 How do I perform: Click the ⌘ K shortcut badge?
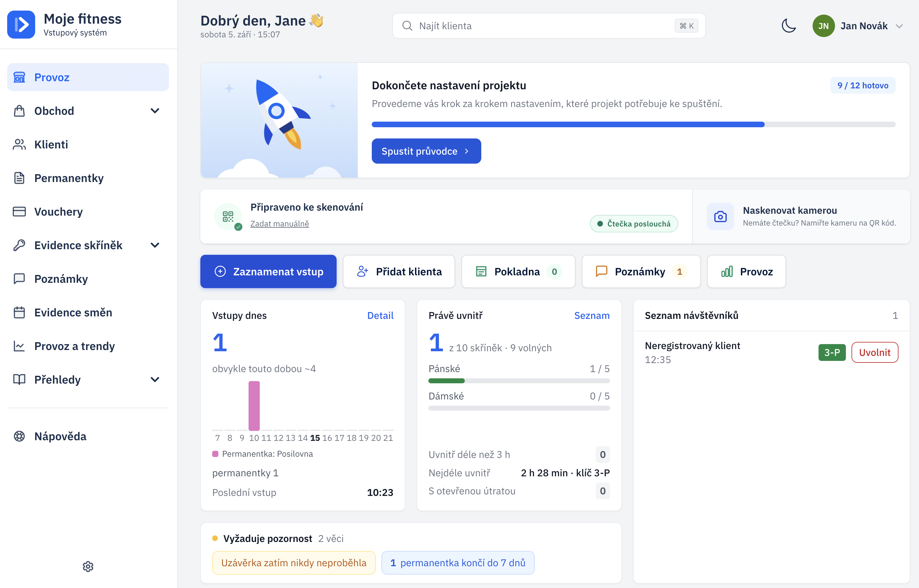(x=686, y=26)
